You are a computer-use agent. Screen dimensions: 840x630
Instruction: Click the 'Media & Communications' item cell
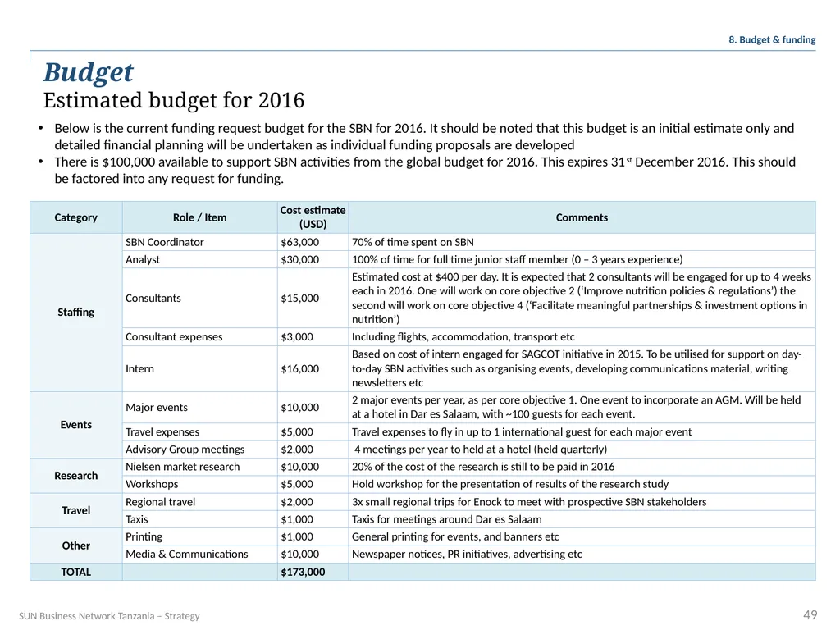pos(200,555)
